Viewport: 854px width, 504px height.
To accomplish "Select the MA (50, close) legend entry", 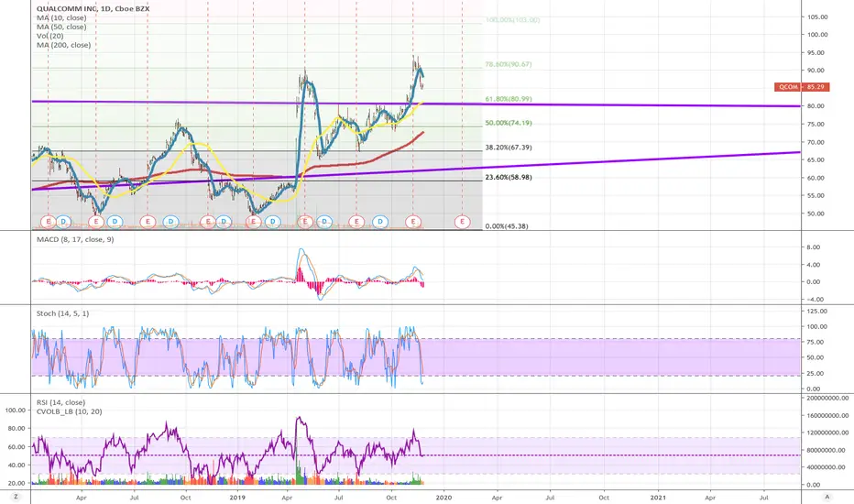I will pos(61,27).
